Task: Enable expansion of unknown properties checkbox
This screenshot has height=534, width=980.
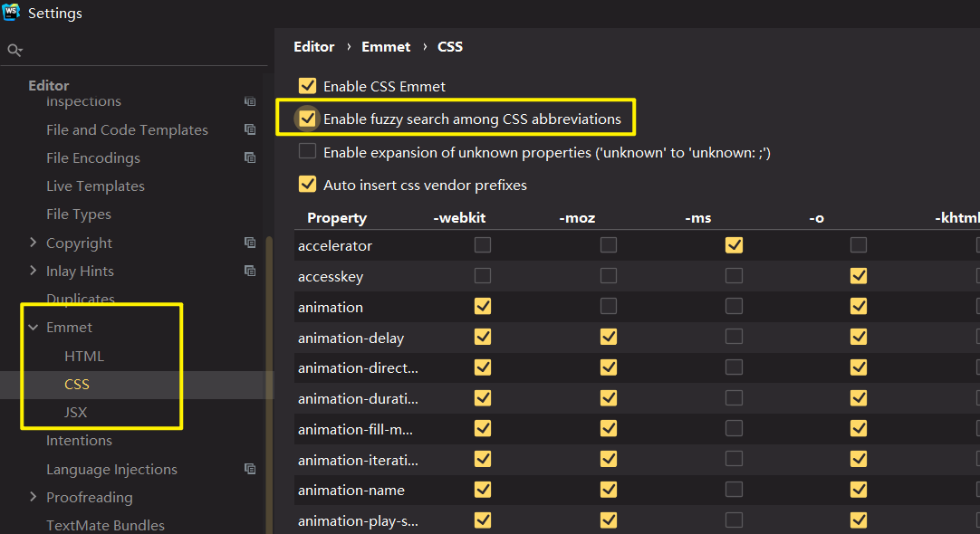Action: pos(307,151)
